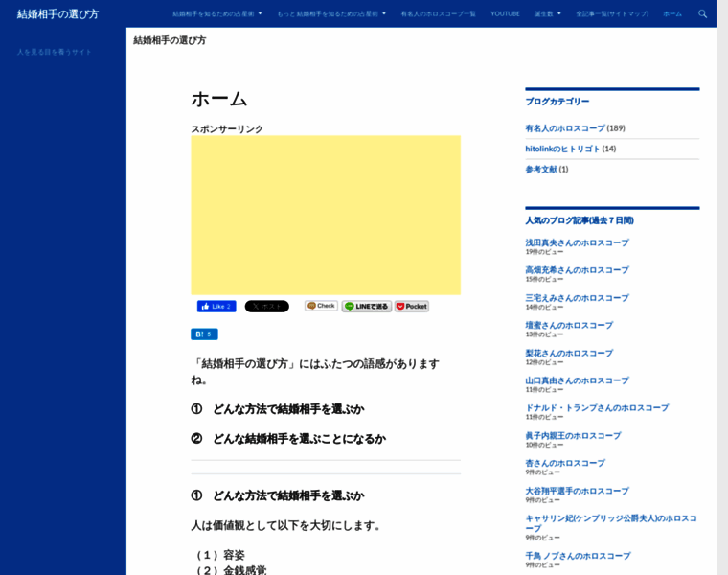Click the LINEで送る share button
Screen dimensions: 728x575
click(367, 307)
